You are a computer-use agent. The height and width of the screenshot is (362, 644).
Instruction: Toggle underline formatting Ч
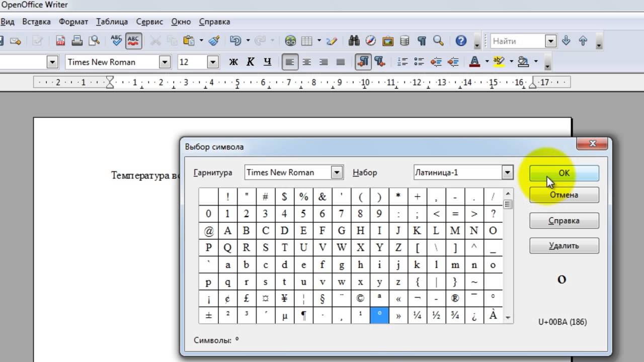pyautogui.click(x=267, y=62)
